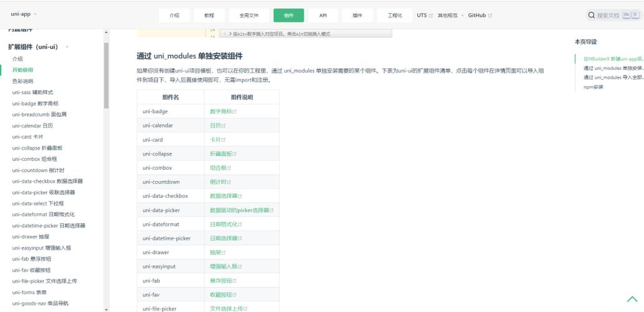Focus the 搜索文档 search field

[613, 15]
